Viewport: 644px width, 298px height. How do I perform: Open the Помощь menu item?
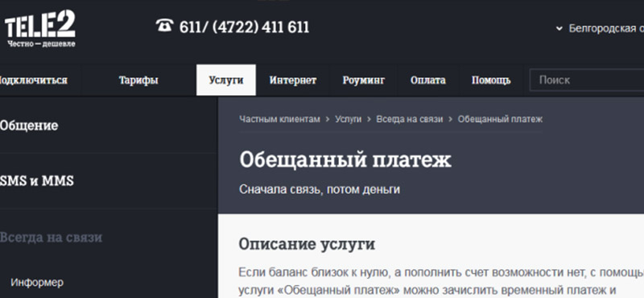pyautogui.click(x=491, y=81)
